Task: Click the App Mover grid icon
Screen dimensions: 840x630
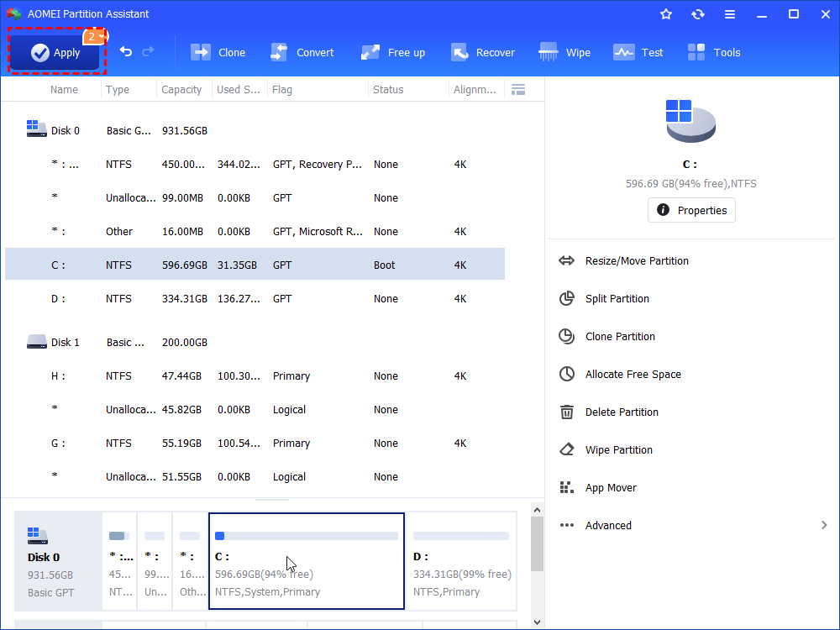Action: [566, 487]
